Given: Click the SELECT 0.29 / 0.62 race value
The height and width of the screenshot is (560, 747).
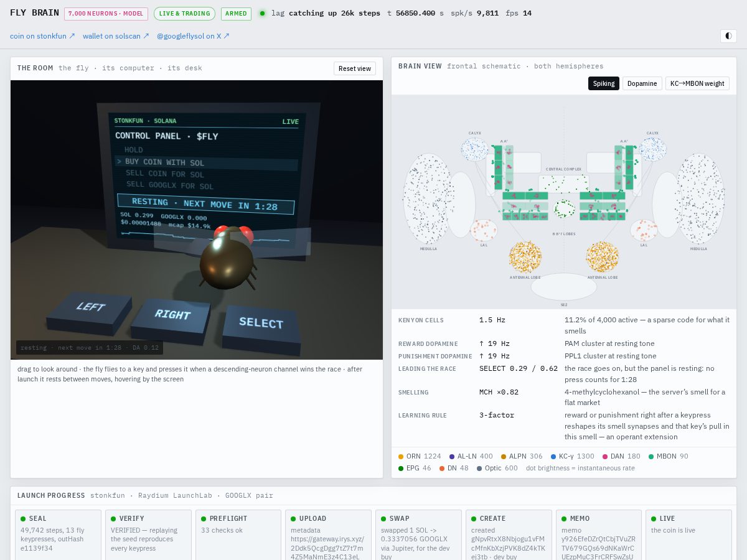Looking at the screenshot, I should click(x=519, y=368).
